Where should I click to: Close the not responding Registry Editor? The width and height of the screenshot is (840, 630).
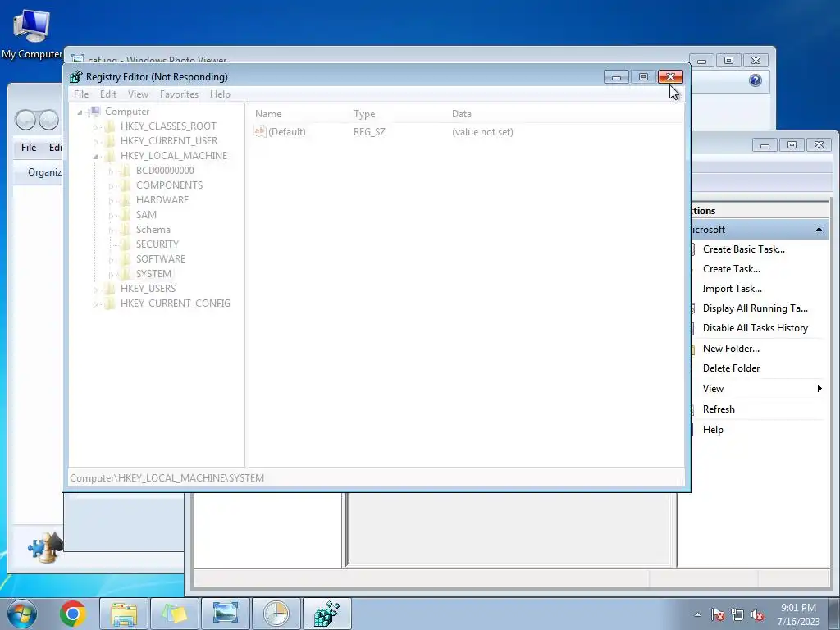[x=670, y=77]
